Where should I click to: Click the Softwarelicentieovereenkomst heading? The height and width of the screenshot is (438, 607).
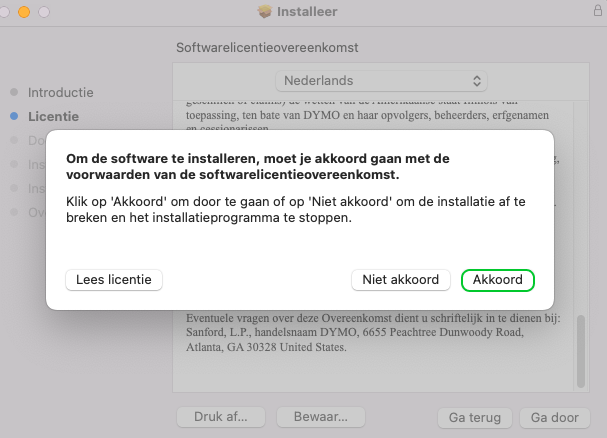[267, 47]
